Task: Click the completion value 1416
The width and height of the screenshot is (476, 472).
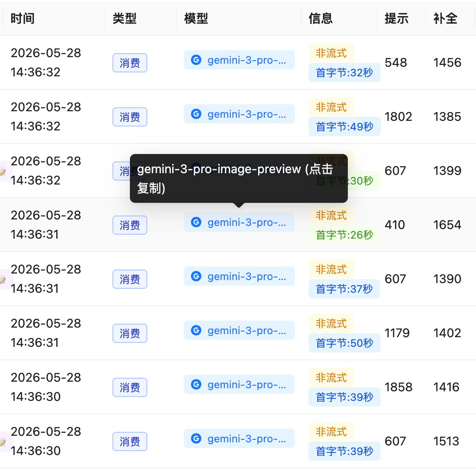Action: tap(446, 387)
